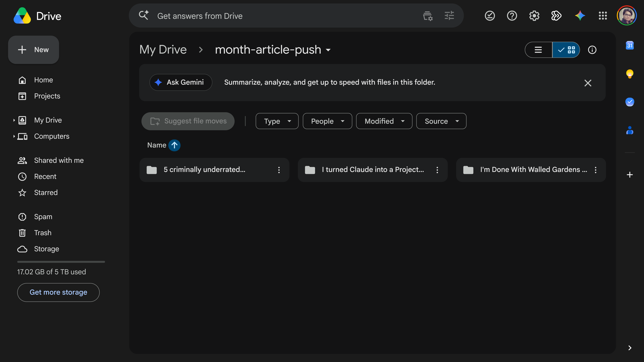644x362 pixels.
Task: Open the offline-ready status icon
Action: 490,16
